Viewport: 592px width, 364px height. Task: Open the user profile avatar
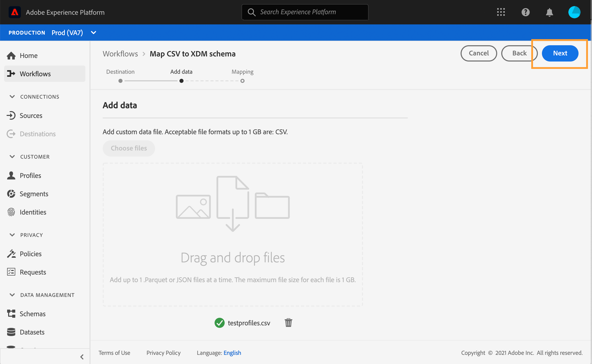pyautogui.click(x=574, y=12)
